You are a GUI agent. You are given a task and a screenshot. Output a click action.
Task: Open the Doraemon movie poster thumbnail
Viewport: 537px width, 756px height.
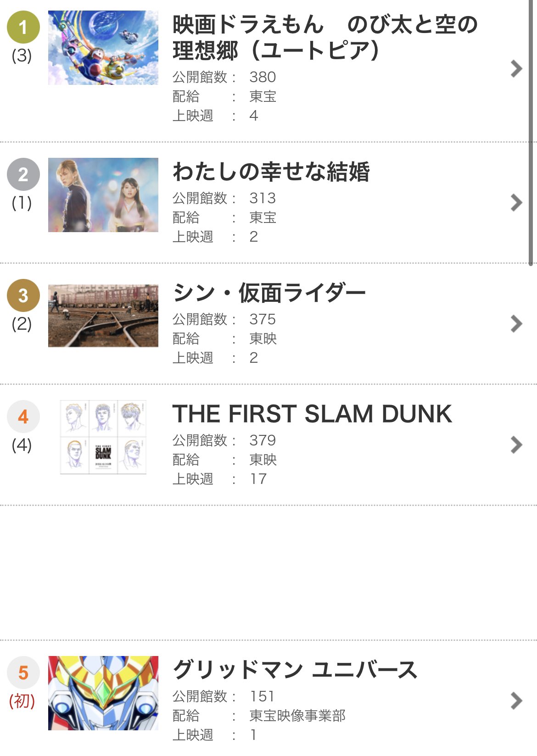[103, 48]
